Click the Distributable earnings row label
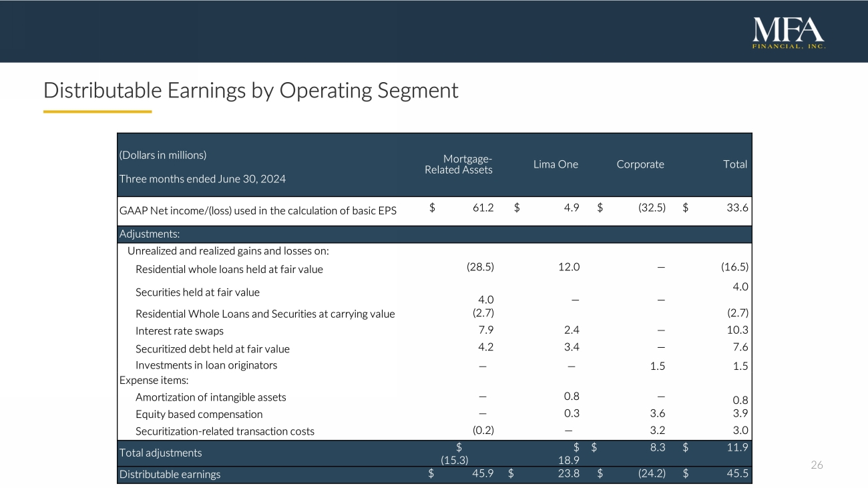This screenshot has width=868, height=488. point(170,475)
